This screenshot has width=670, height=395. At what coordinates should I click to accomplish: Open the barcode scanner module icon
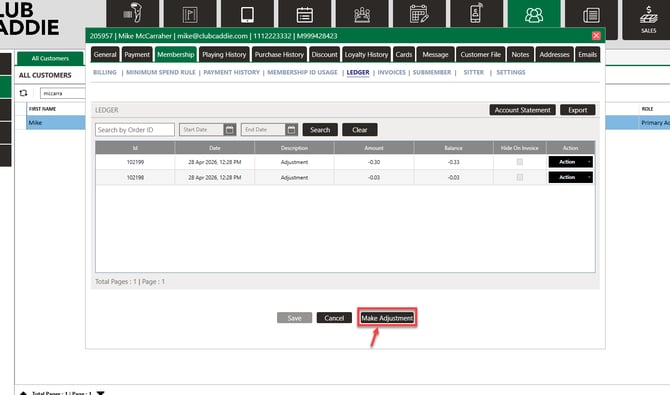[132, 14]
